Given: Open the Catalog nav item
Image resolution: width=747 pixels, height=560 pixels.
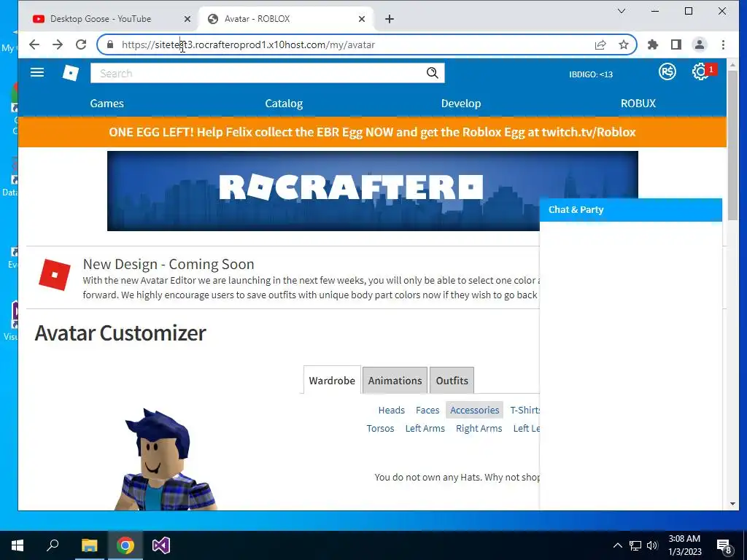Looking at the screenshot, I should [x=284, y=104].
